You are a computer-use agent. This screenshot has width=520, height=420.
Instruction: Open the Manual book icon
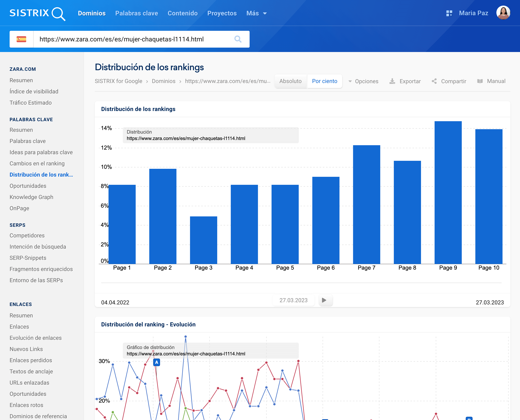tap(480, 81)
